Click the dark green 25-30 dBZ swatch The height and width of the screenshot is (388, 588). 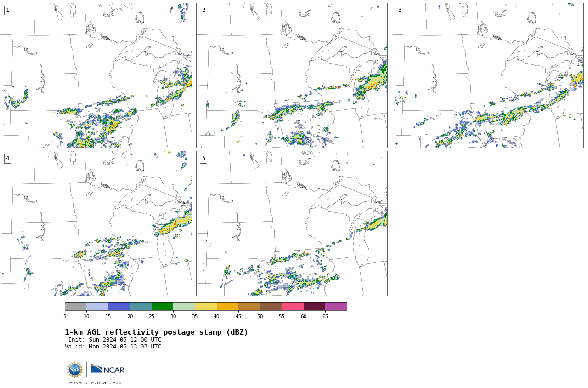tap(162, 307)
